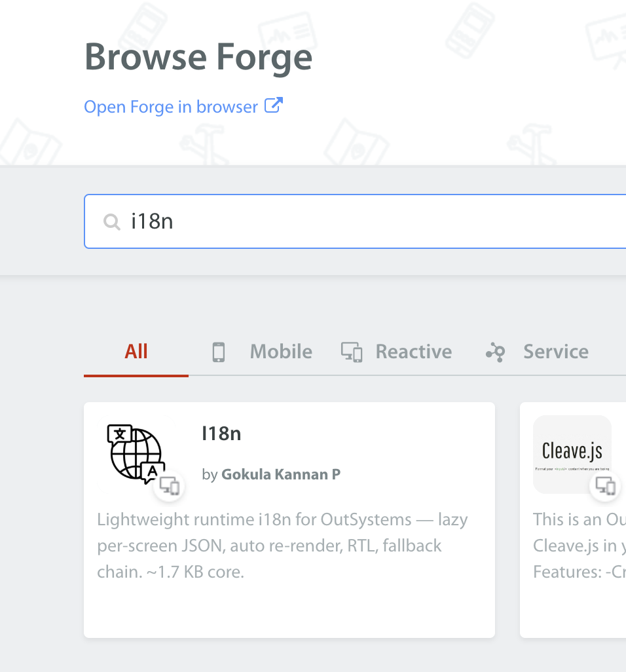Open the Cleave.js thumbnail image

pyautogui.click(x=572, y=455)
